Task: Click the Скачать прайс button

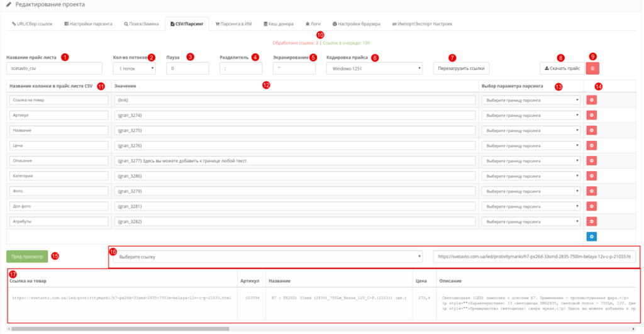Action: [x=562, y=68]
